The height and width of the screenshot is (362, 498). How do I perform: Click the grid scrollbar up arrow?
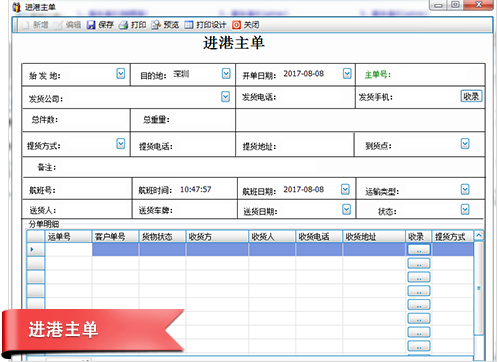[479, 235]
